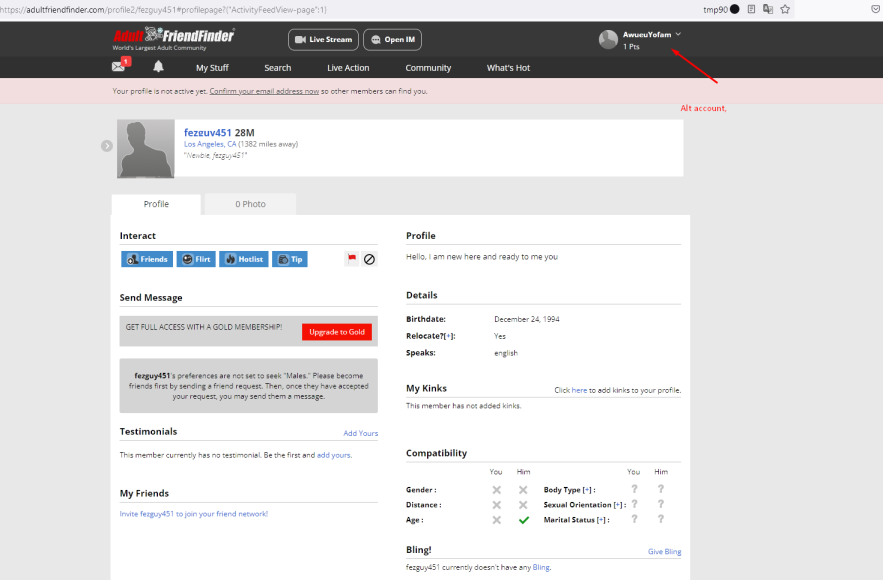Open the messages envelope icon
The height and width of the screenshot is (580, 883).
[119, 66]
